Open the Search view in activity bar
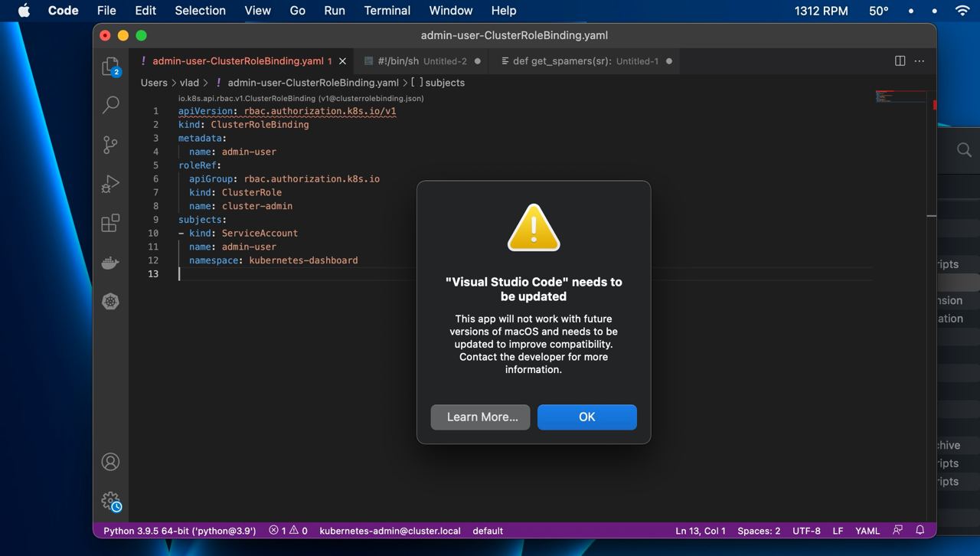This screenshot has height=556, width=980. pyautogui.click(x=111, y=105)
